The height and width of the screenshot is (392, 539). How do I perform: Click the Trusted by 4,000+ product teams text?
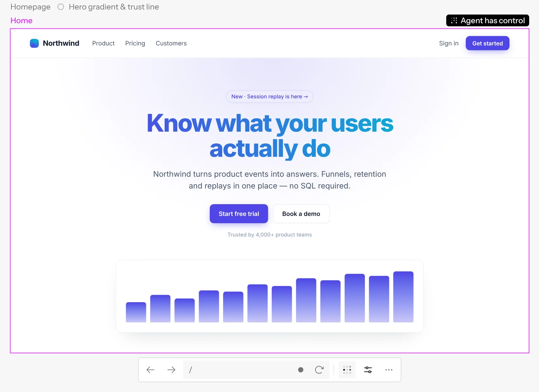[x=269, y=235]
